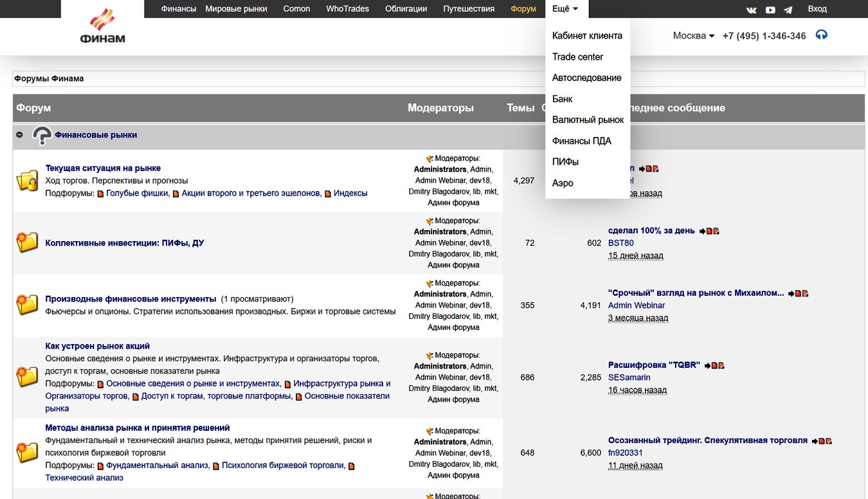
Task: Click Форумы Финама breadcrumb text
Action: pos(49,78)
